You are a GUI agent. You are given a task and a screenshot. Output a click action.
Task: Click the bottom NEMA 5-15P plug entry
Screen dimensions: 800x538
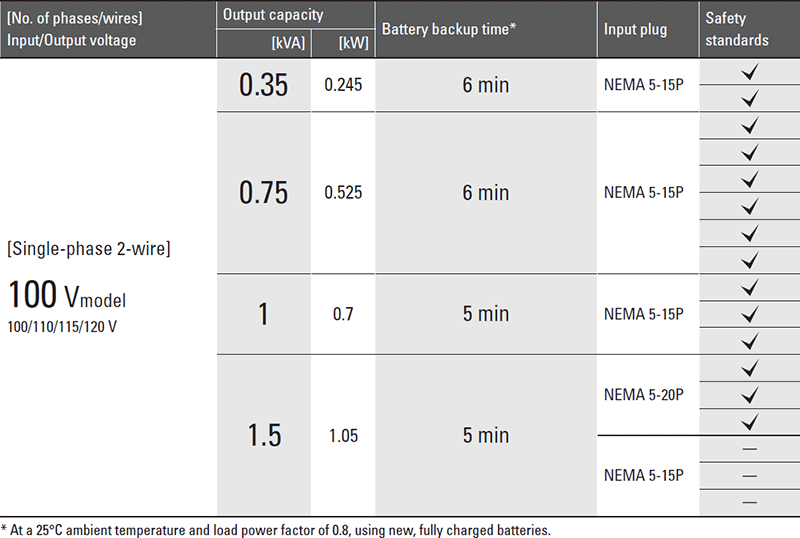pyautogui.click(x=643, y=475)
